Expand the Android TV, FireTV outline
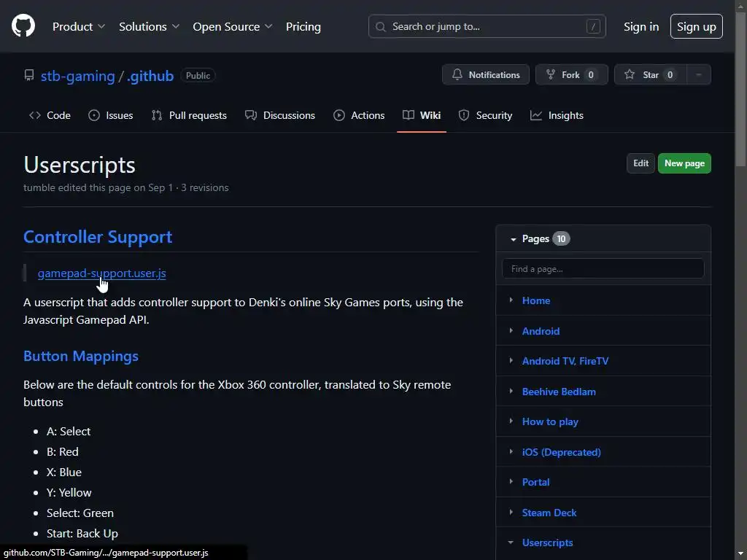The height and width of the screenshot is (560, 747). (x=511, y=360)
